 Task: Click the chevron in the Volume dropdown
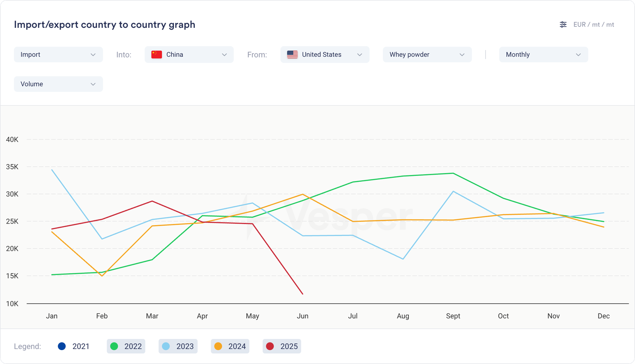point(93,84)
